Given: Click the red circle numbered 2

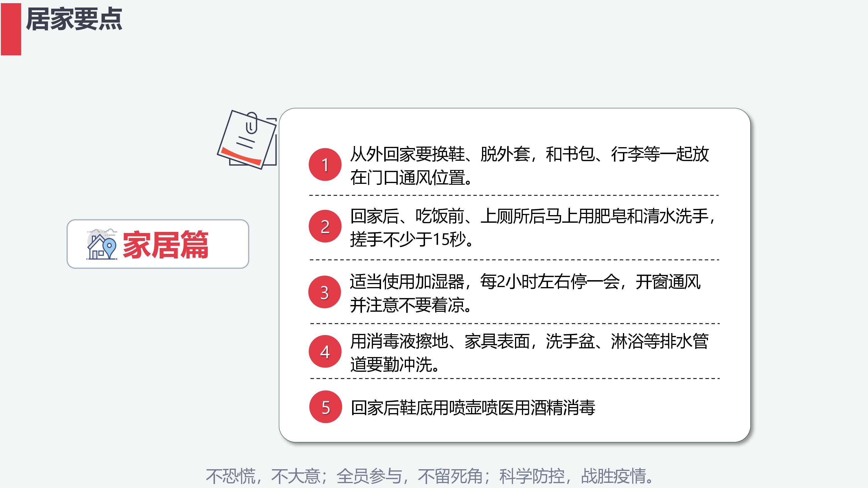Looking at the screenshot, I should (325, 226).
